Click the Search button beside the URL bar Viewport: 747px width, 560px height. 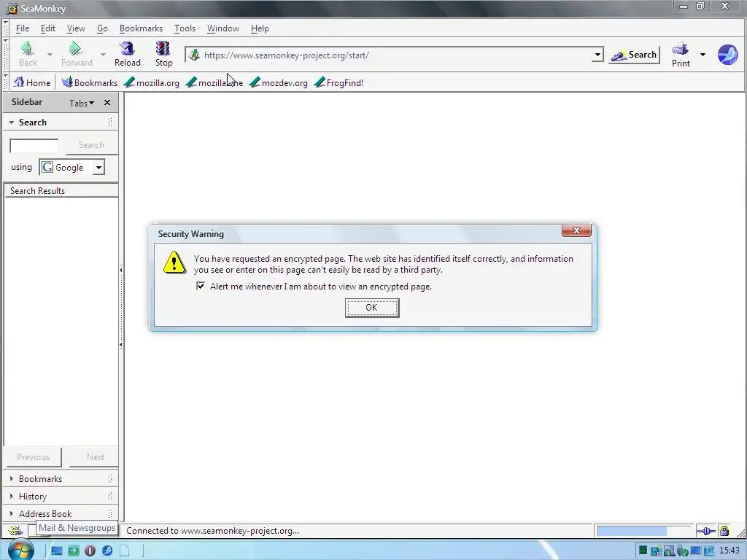pyautogui.click(x=634, y=55)
